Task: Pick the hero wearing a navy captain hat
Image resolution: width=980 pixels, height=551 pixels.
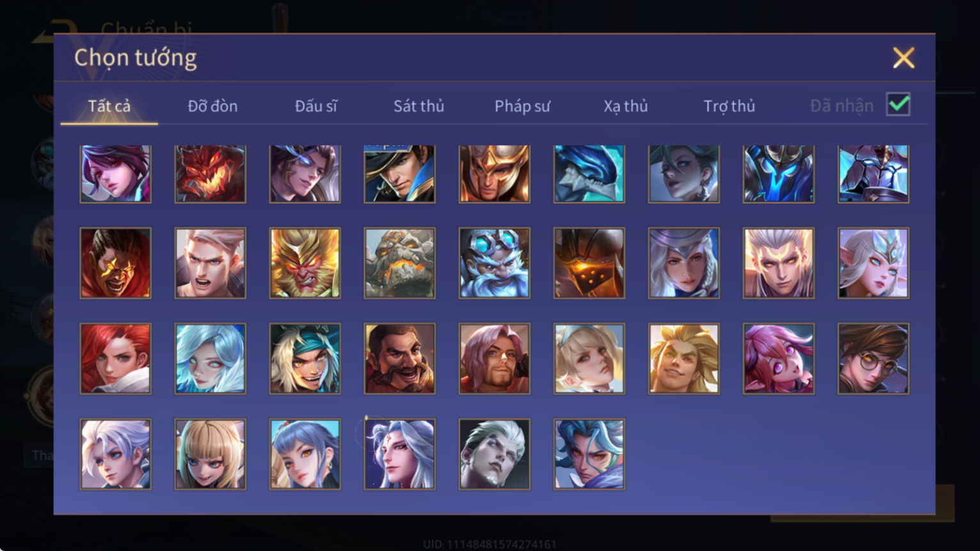Action: (x=400, y=174)
